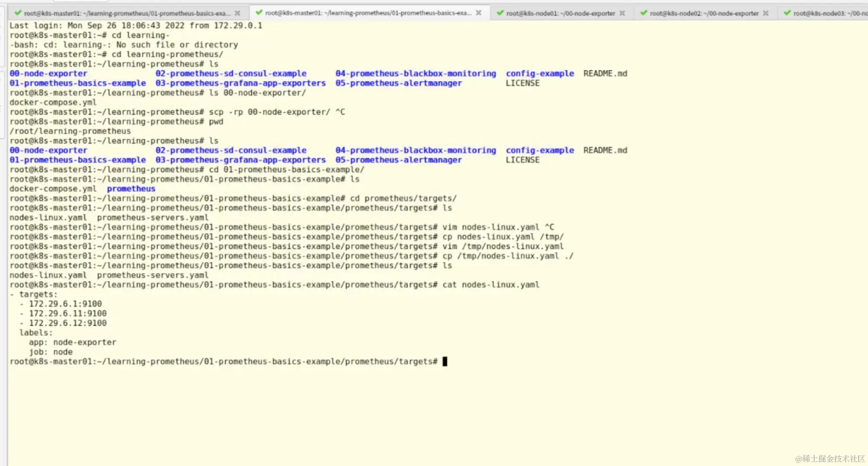This screenshot has height=466, width=868.
Task: Click the active k8s-master01 tab title
Action: tap(368, 13)
